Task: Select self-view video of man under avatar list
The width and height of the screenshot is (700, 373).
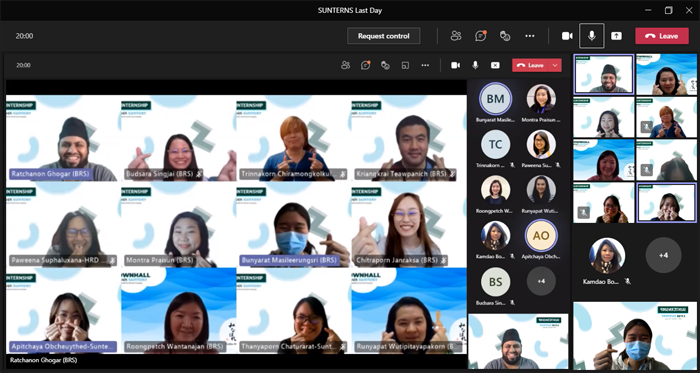Action: (x=518, y=341)
